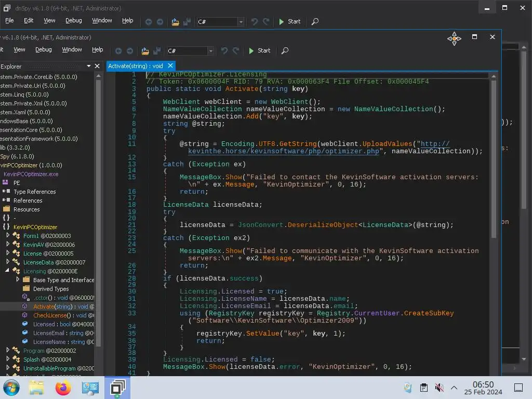Viewport: 532px width, 399px height.
Task: Select the CheckLicense() : void method
Action: click(64, 315)
